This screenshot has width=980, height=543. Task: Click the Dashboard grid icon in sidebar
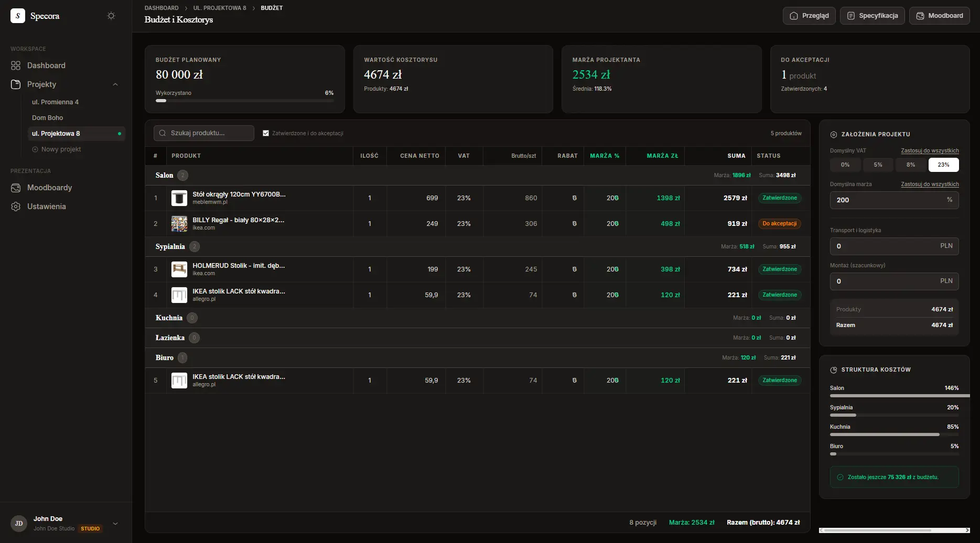coord(16,66)
